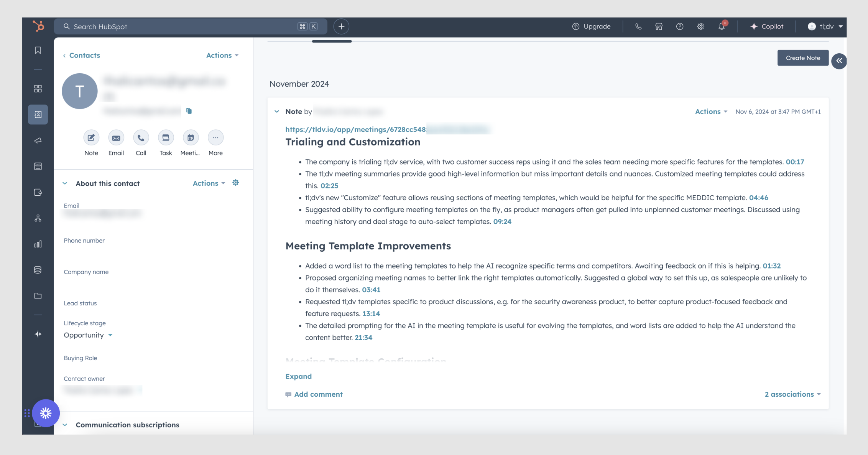Screen dimensions: 868x455
Task: Click the quick create plus button
Action: (341, 26)
